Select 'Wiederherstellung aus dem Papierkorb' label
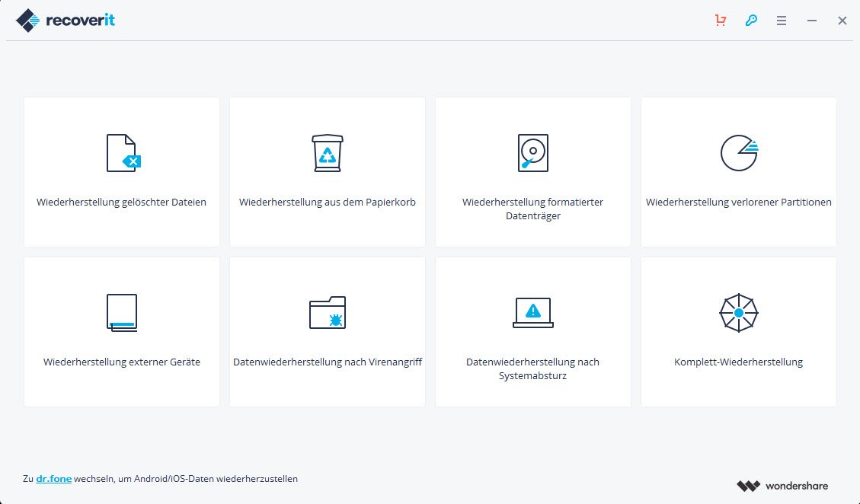Screen dimensions: 860x504 click(328, 202)
